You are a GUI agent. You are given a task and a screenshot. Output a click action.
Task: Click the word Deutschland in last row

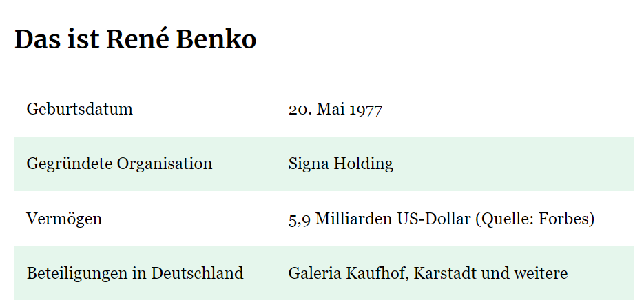[197, 273]
